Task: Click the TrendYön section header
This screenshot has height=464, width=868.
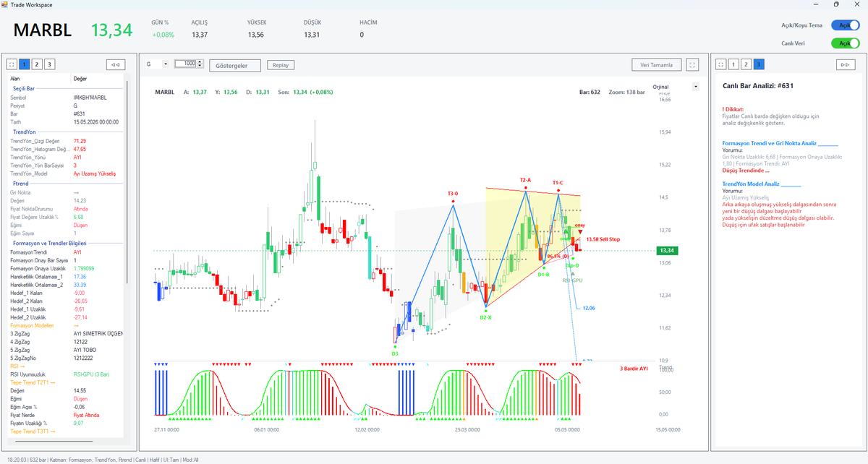Action: [x=25, y=132]
